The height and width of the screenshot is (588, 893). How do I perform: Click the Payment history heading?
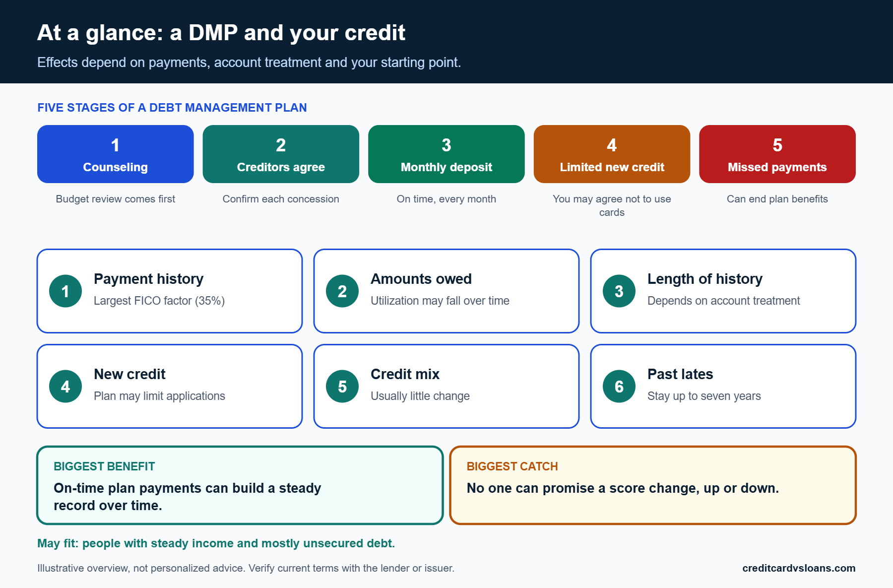148,279
